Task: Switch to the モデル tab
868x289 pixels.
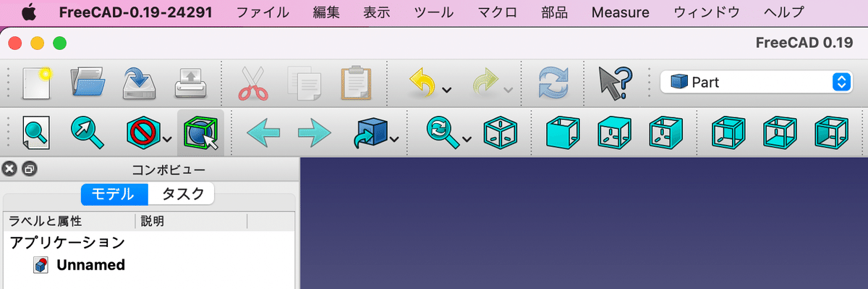Action: point(114,194)
